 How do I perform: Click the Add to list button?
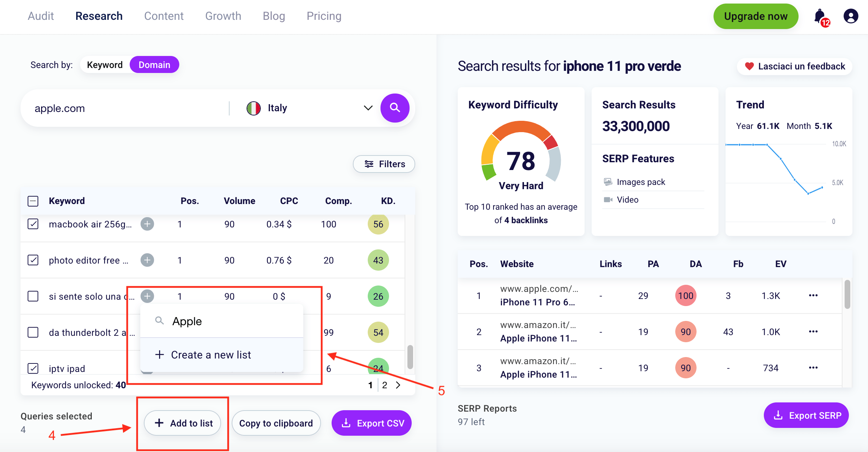pos(182,423)
